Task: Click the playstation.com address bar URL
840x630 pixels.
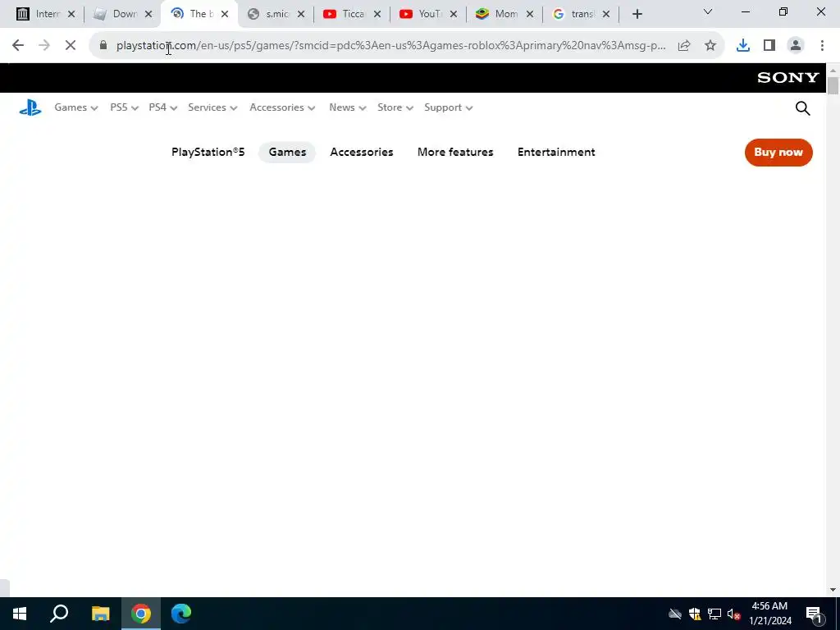Action: pyautogui.click(x=391, y=46)
